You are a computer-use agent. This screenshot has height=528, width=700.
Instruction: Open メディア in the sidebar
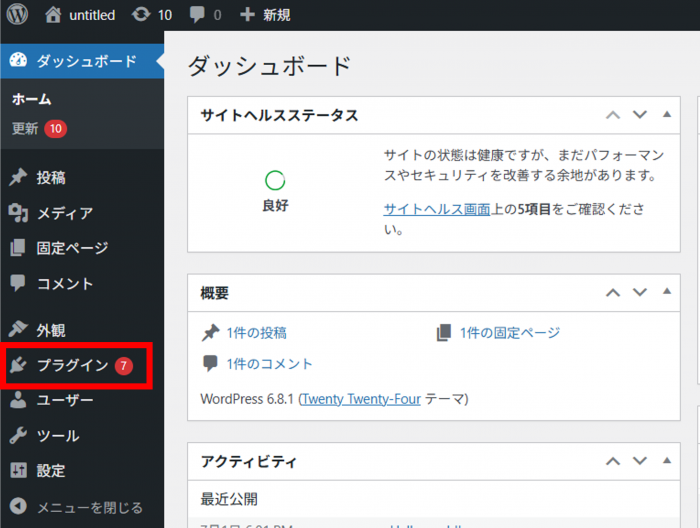[x=64, y=213]
